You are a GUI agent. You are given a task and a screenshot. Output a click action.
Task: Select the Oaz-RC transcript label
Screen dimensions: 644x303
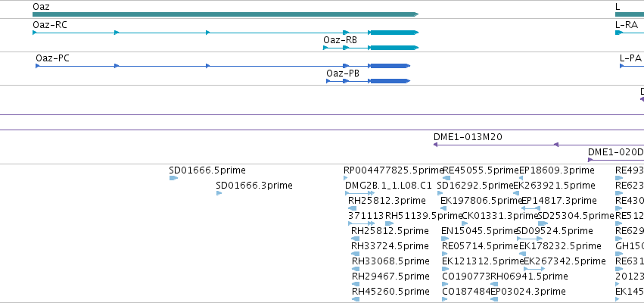click(50, 25)
